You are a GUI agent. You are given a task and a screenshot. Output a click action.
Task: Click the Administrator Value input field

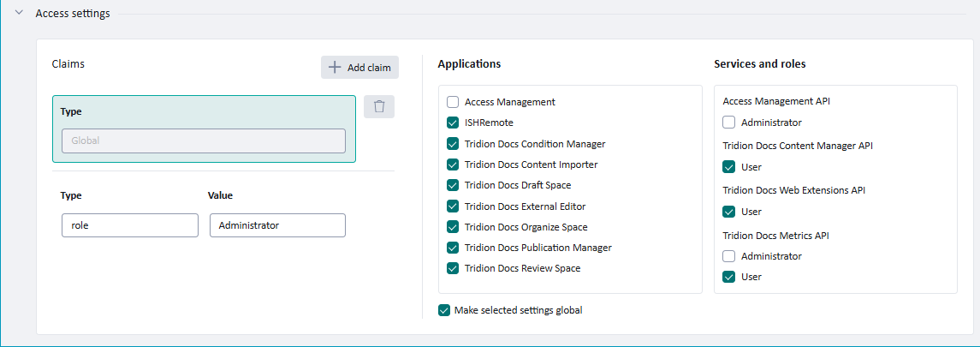tap(277, 225)
